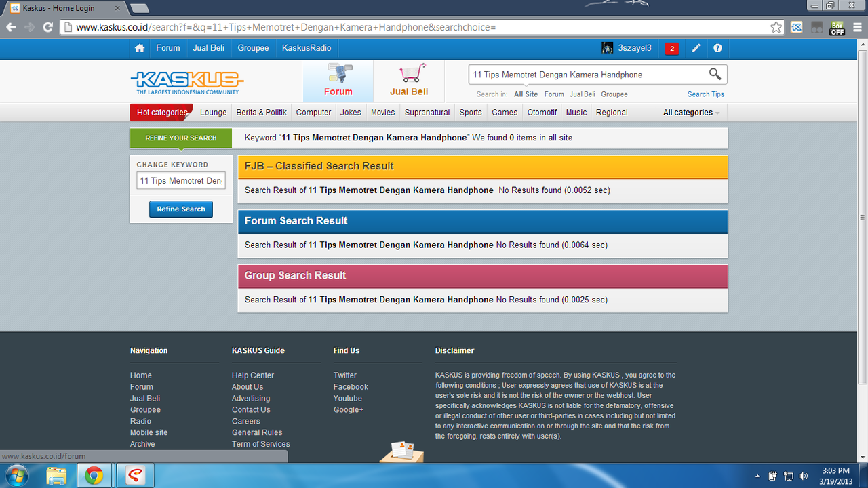868x488 pixels.
Task: Select the Jual Beli cart tab
Action: pos(409,81)
